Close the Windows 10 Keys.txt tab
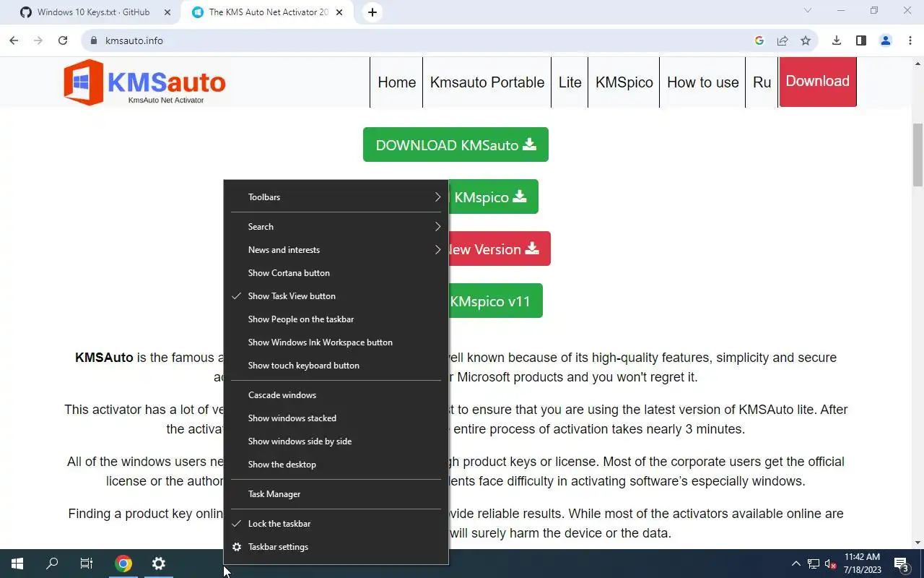924x578 pixels. 167,12
